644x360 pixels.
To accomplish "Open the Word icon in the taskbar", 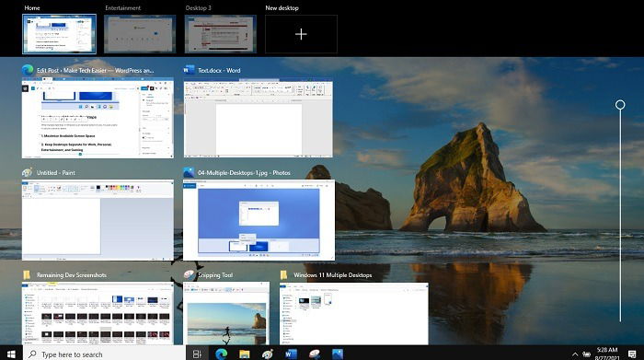I will coord(291,354).
